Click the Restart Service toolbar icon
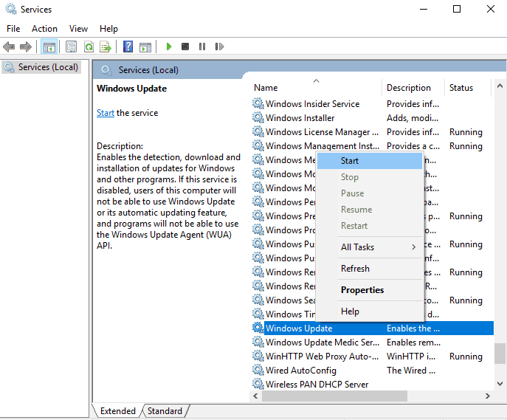This screenshot has height=420, width=507. 219,47
